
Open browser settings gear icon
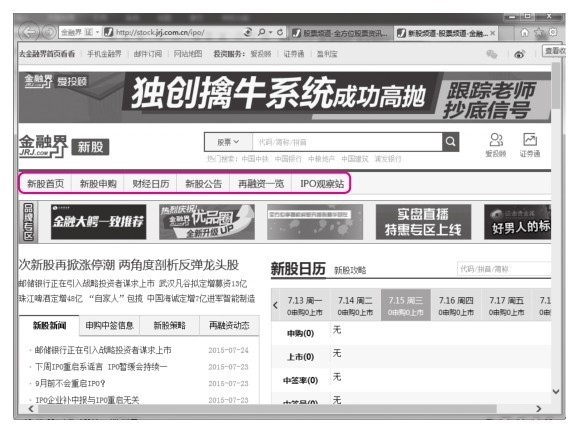click(553, 32)
